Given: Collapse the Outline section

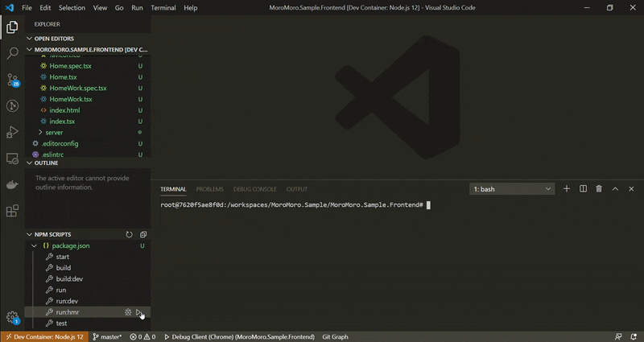Looking at the screenshot, I should [88, 163].
